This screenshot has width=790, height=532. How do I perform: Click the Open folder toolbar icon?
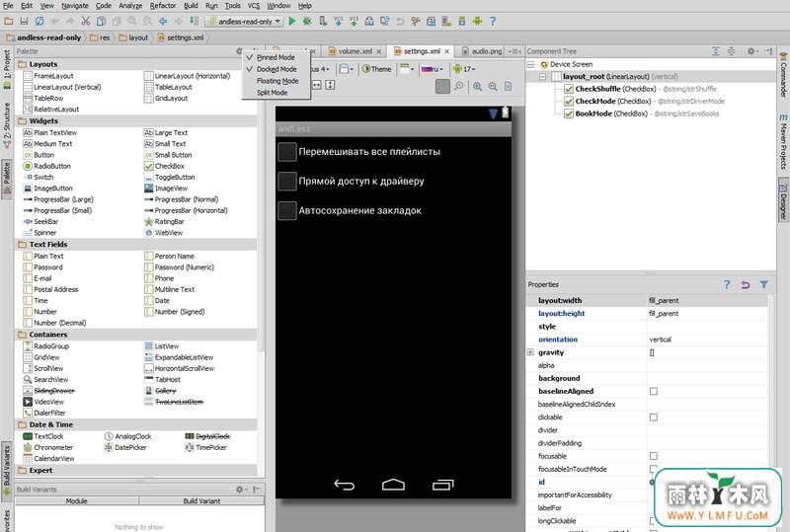pos(9,21)
